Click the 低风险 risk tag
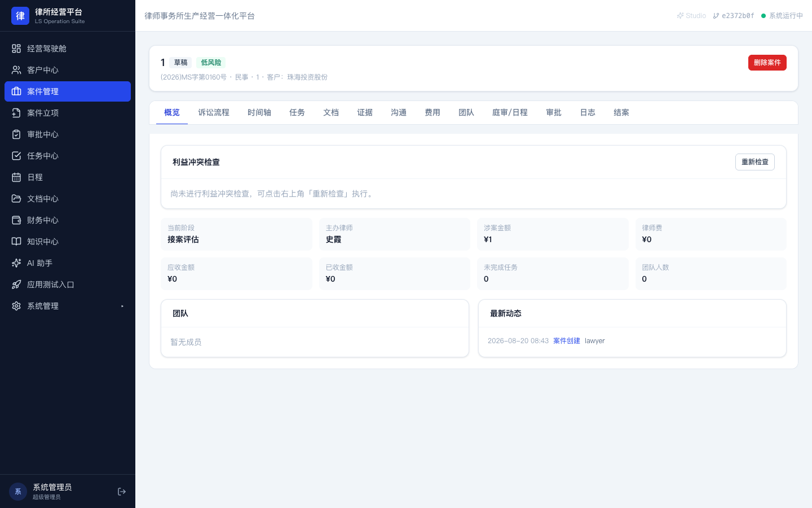 tap(211, 63)
